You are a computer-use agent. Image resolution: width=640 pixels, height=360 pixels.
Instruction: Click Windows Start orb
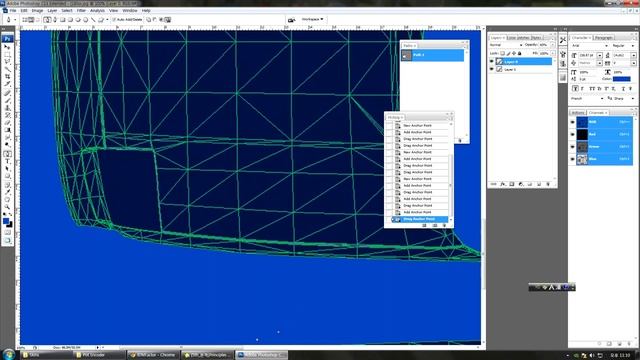(9, 354)
